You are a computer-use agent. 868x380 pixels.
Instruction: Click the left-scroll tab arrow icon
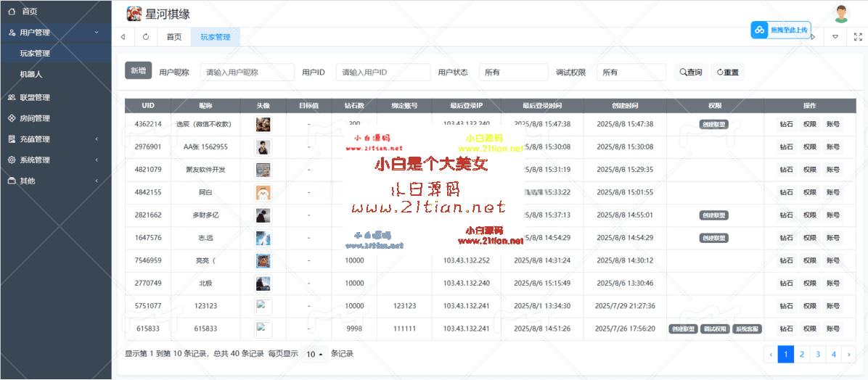point(123,36)
